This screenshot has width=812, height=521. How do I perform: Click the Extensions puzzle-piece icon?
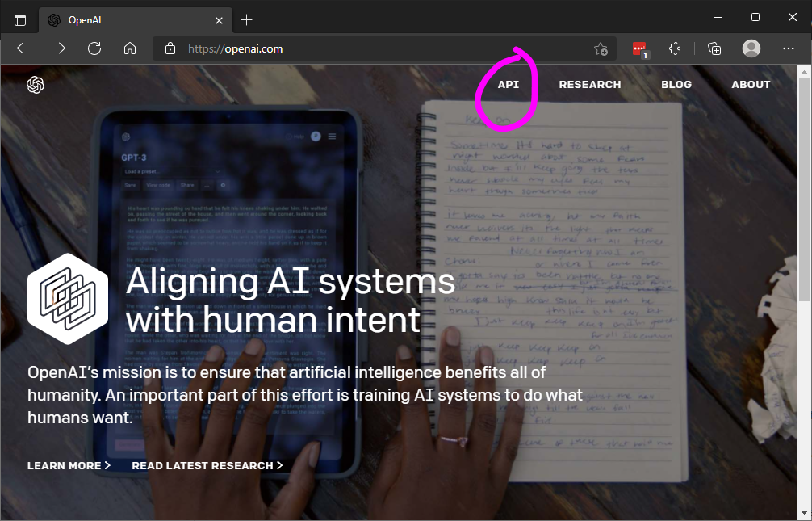point(676,48)
